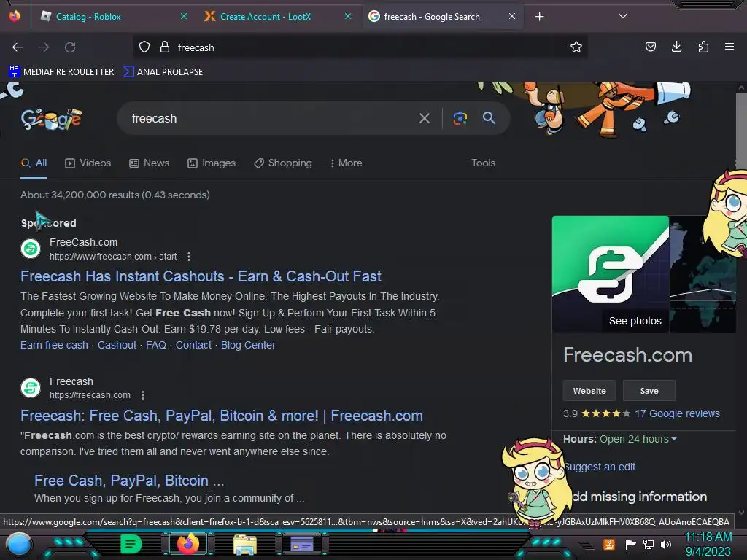
Task: Go back using the browser back arrow
Action: click(18, 47)
